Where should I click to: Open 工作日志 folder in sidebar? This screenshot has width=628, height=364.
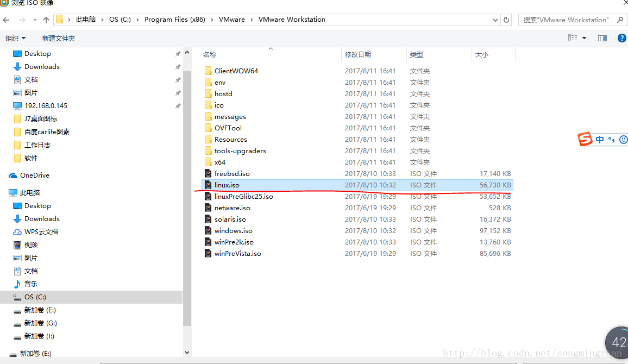37,145
